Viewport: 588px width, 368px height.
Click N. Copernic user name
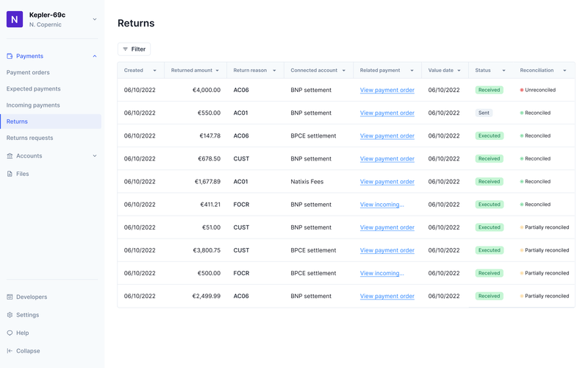tap(46, 25)
